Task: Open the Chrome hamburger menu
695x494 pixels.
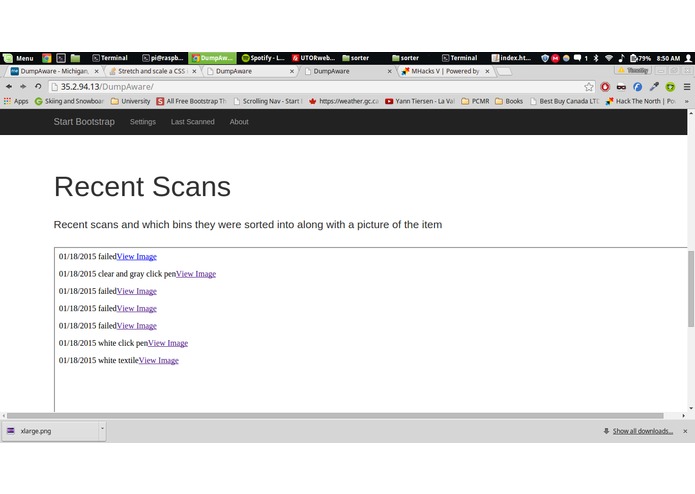Action: pyautogui.click(x=687, y=87)
